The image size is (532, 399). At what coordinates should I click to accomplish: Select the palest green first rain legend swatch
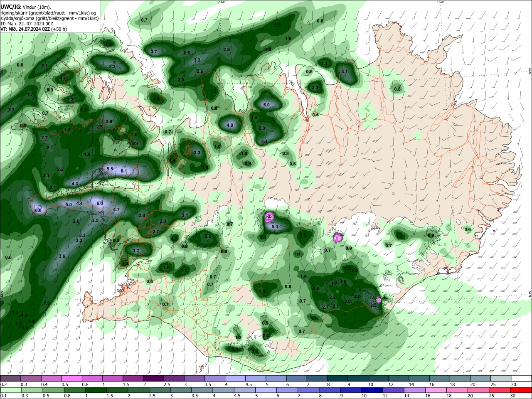click(x=10, y=390)
